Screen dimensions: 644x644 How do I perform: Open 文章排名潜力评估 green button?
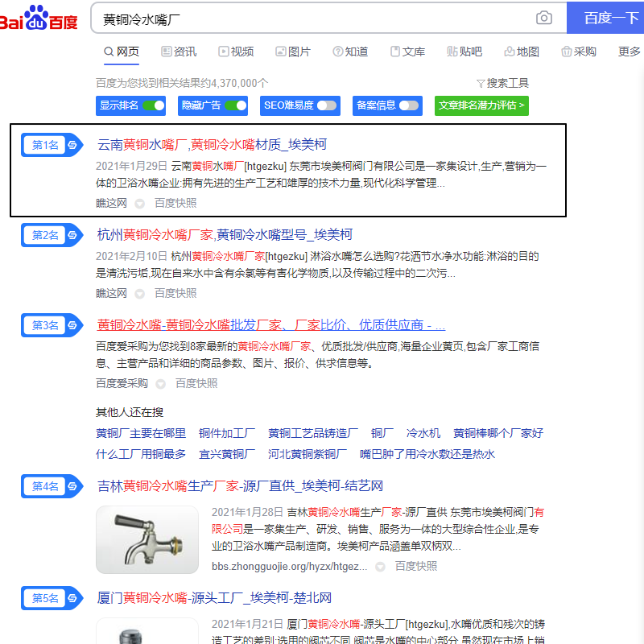481,105
